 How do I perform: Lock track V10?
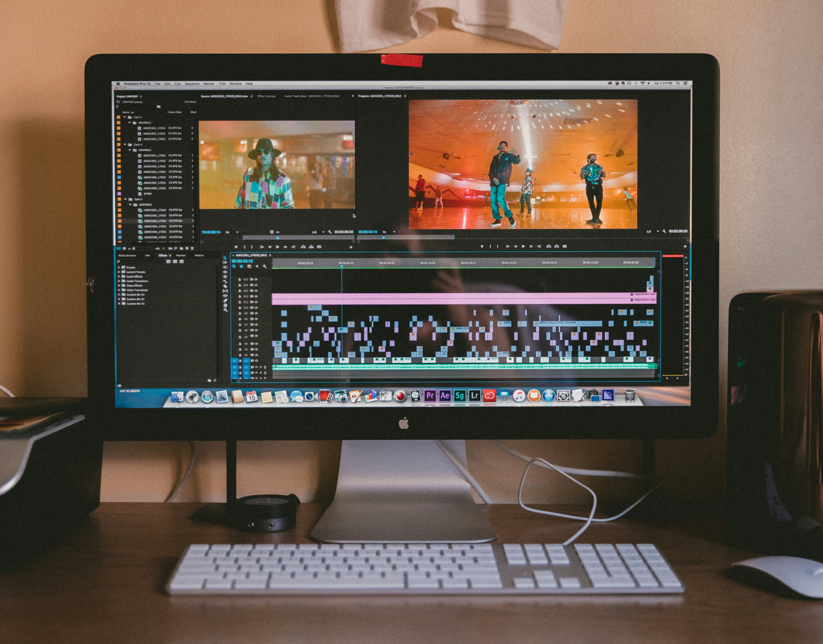[240, 308]
